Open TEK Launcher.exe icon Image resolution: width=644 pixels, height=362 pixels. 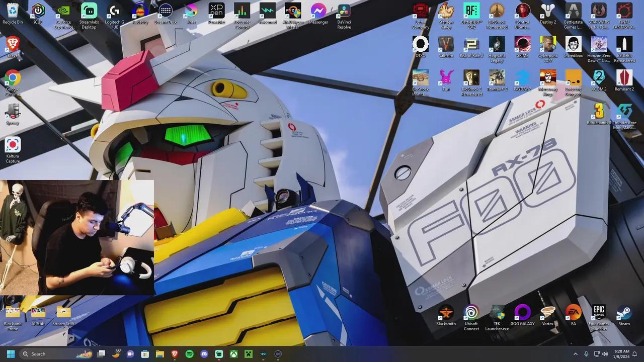(497, 318)
